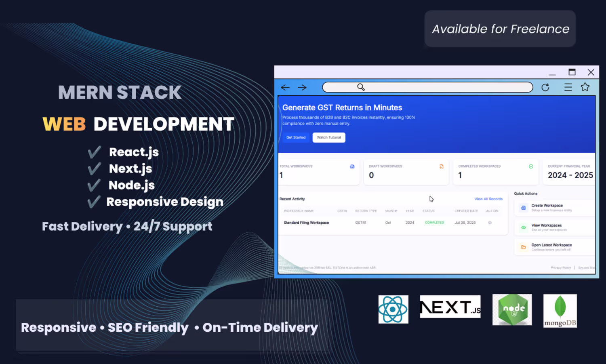Click the Recent Activity heading

click(292, 199)
